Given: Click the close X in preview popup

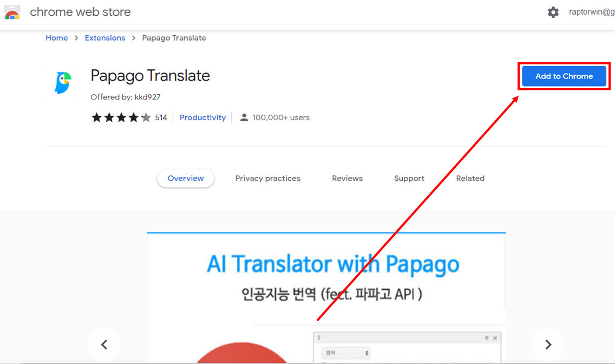Looking at the screenshot, I should (495, 337).
